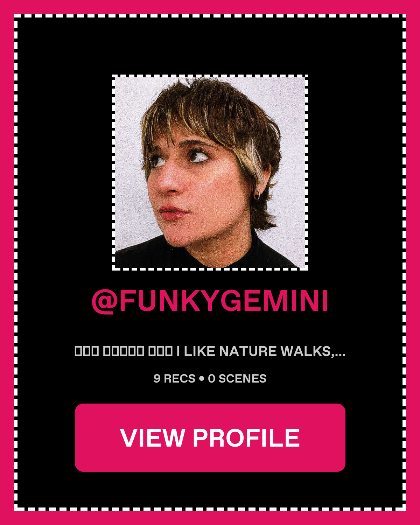The image size is (420, 525).
Task: Click the bullet separator between RECS and SCENES
Action: coord(202,379)
